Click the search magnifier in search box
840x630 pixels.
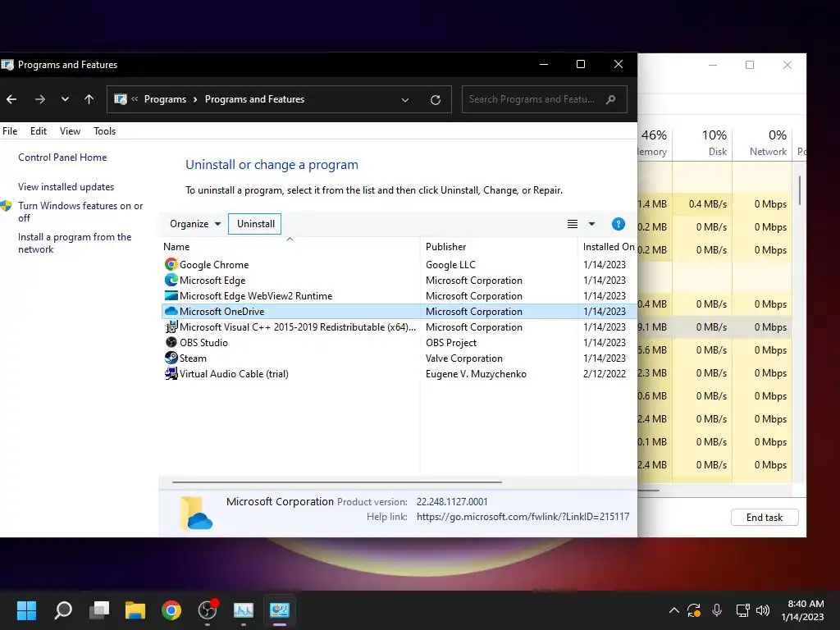tap(610, 99)
